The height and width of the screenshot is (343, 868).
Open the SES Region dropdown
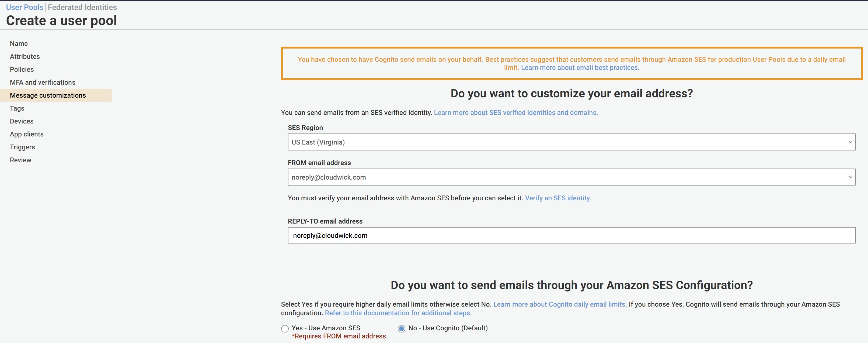pyautogui.click(x=571, y=142)
